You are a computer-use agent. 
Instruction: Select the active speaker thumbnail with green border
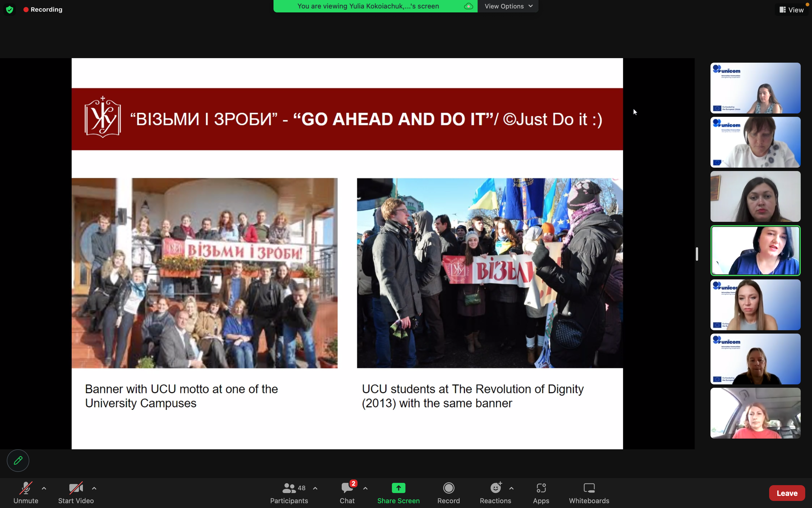(755, 251)
